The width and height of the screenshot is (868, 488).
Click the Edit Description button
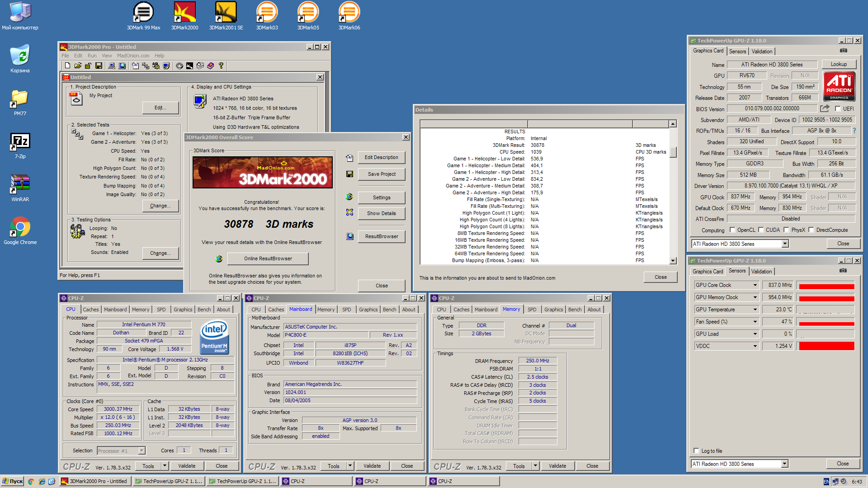(x=381, y=158)
